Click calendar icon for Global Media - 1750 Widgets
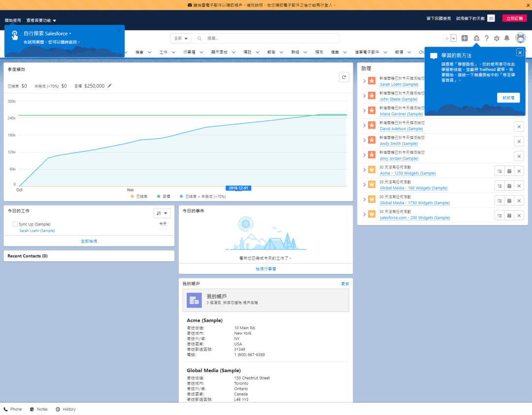 click(x=509, y=201)
